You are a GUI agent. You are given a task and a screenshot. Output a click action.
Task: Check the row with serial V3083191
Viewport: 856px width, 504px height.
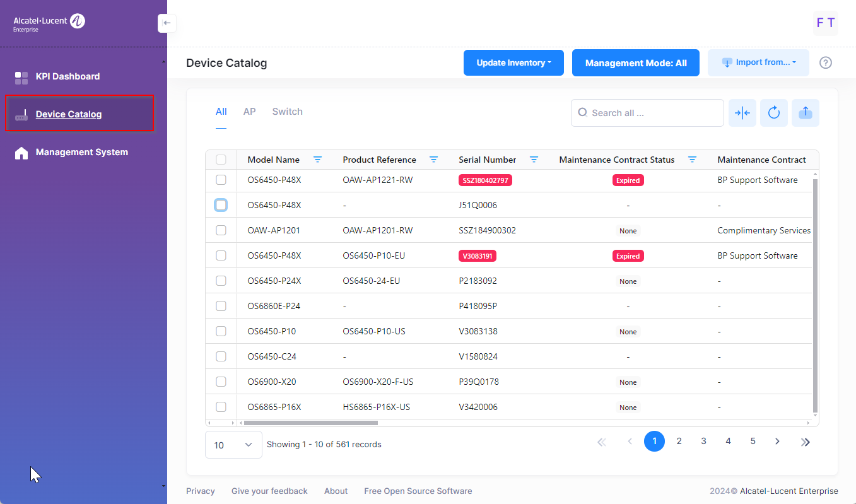(221, 255)
